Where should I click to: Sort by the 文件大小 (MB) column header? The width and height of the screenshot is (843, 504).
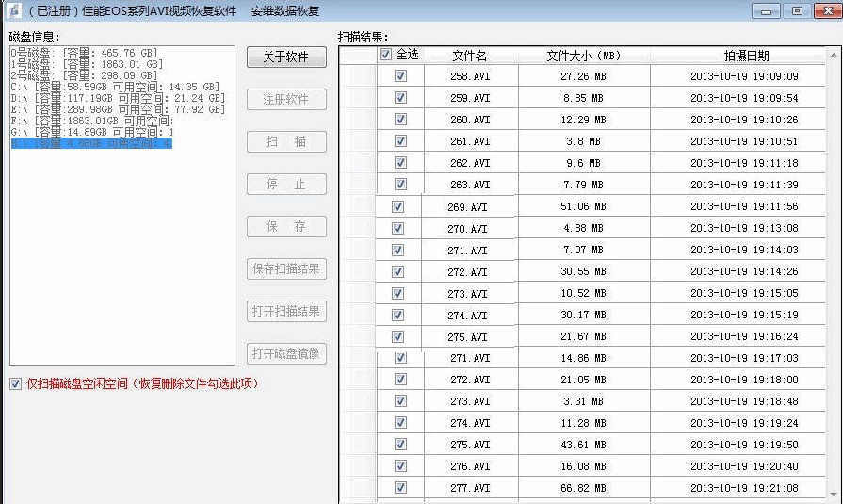[x=584, y=56]
